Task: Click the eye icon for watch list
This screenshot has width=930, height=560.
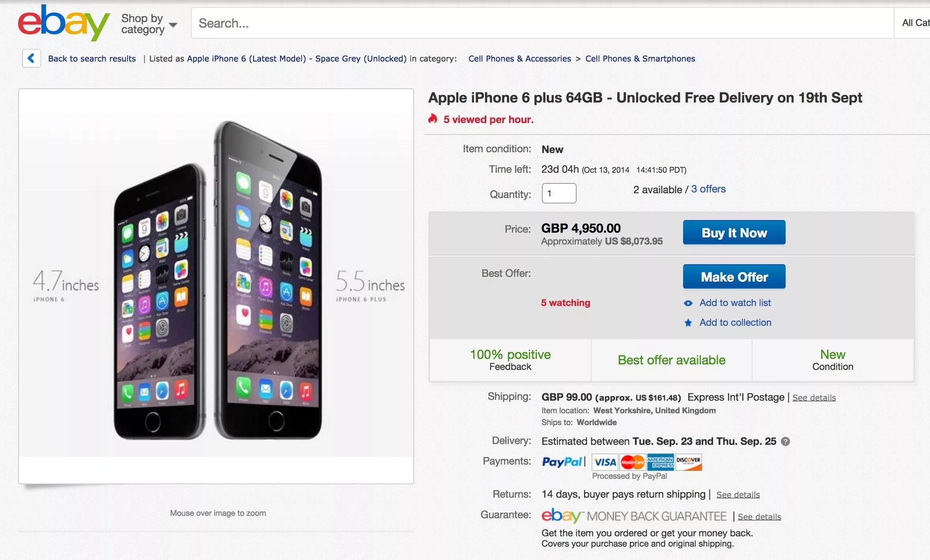Action: tap(688, 303)
